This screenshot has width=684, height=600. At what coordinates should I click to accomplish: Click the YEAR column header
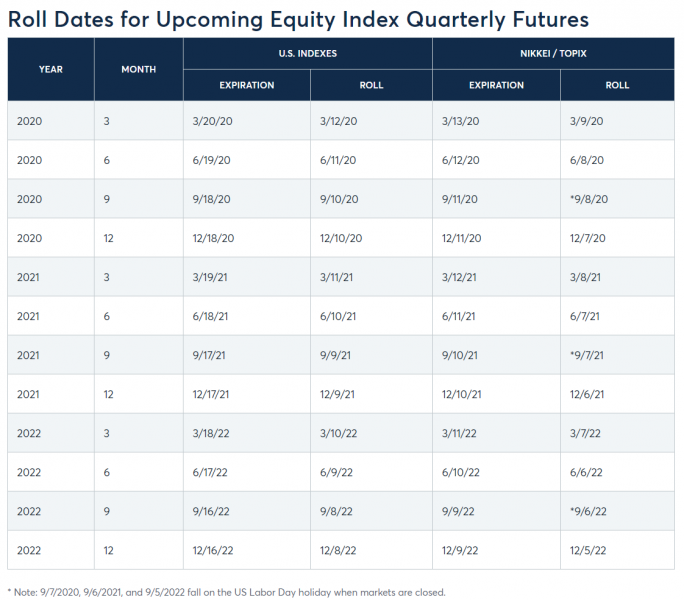(x=50, y=69)
